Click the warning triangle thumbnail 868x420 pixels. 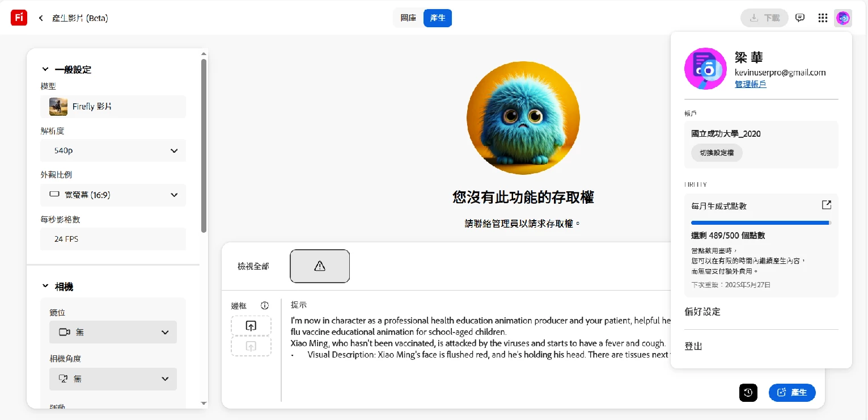coord(320,266)
